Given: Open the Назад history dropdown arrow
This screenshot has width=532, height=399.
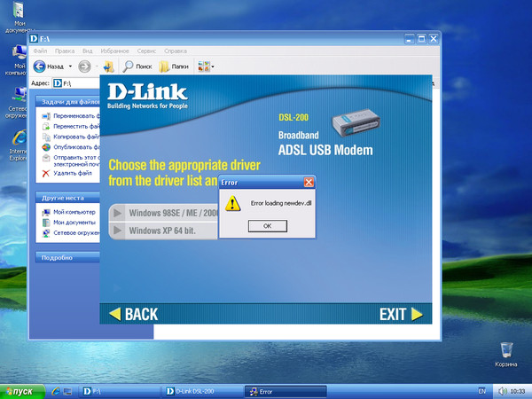Looking at the screenshot, I should 70,66.
